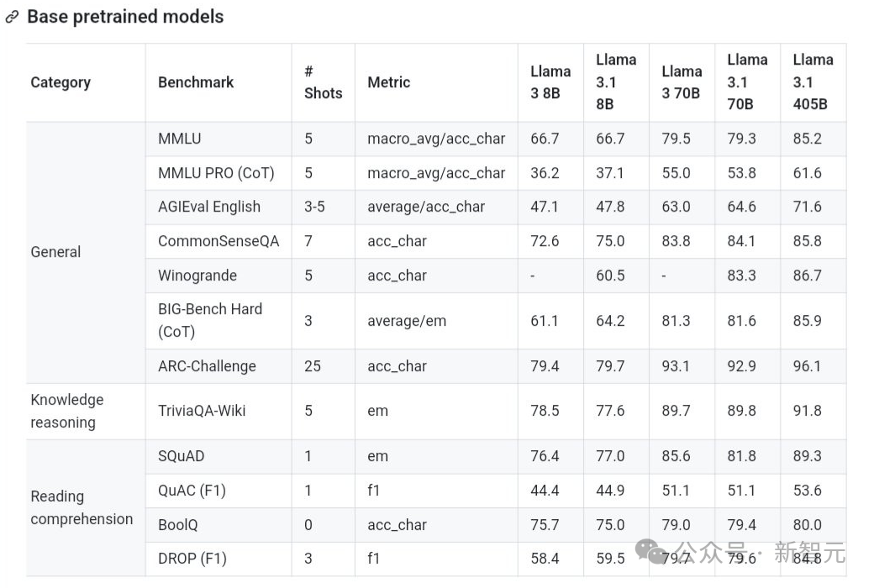The image size is (874, 588).
Task: Click the WeChat logo in the watermark
Action: 651,551
